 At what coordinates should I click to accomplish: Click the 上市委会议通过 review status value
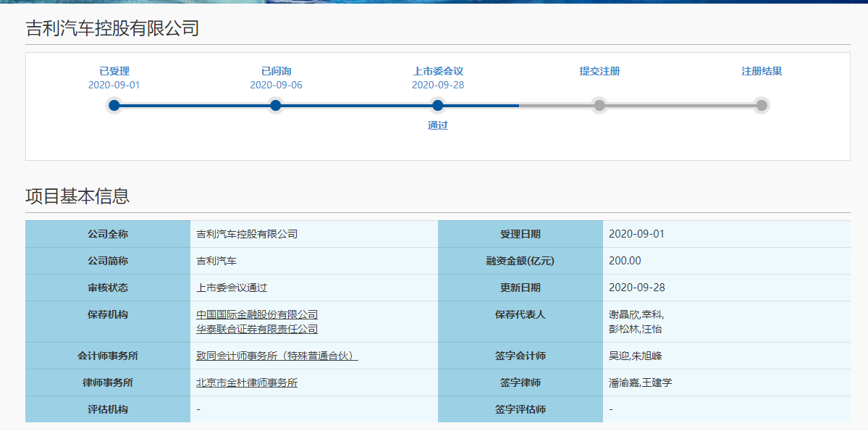tap(232, 288)
